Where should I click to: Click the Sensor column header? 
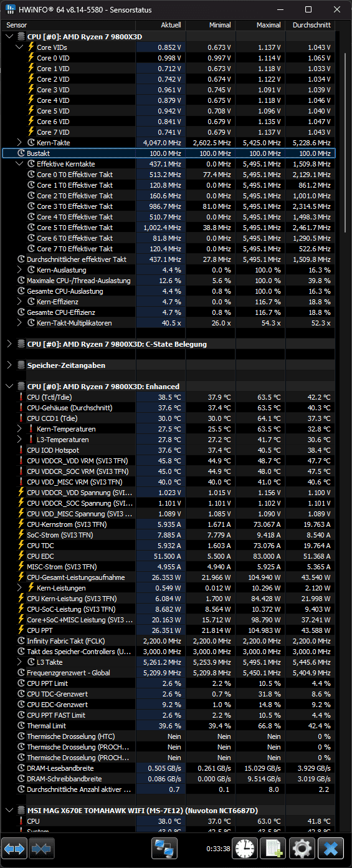[69, 25]
